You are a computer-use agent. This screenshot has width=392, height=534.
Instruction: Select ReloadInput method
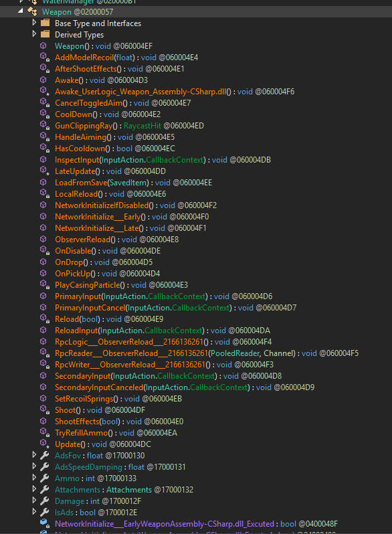163,331
